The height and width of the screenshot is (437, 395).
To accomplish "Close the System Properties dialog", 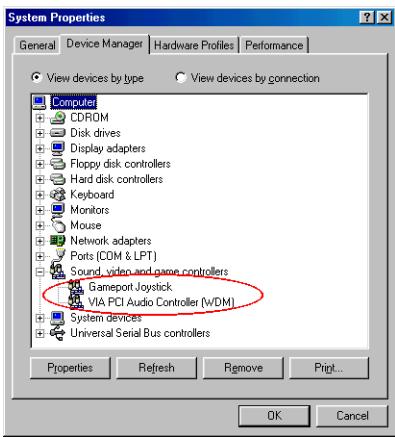I will tap(384, 17).
